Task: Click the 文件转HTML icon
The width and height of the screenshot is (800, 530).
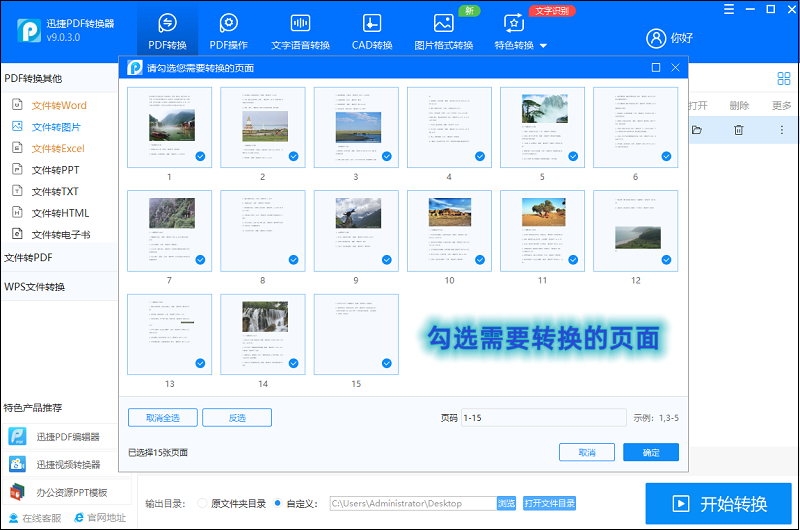Action: point(17,212)
